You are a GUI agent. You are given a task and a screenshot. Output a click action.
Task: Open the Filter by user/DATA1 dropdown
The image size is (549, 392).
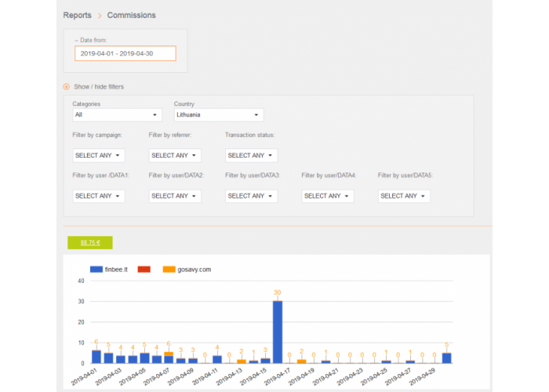pyautogui.click(x=99, y=196)
